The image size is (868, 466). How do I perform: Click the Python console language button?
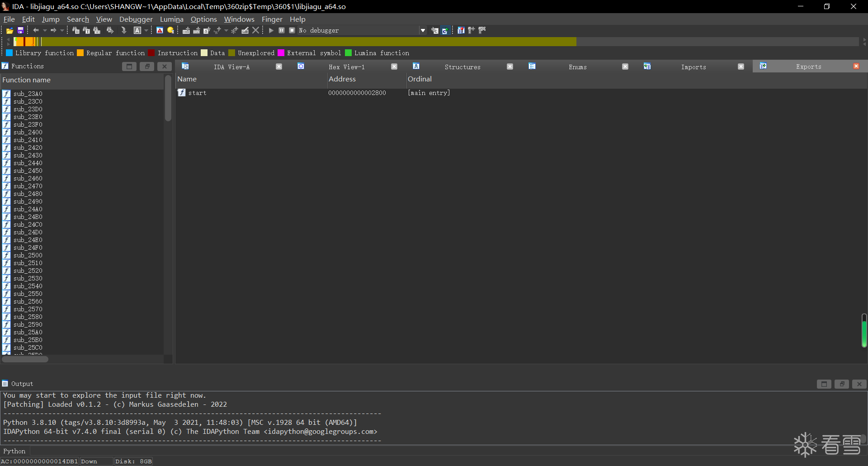pyautogui.click(x=14, y=451)
